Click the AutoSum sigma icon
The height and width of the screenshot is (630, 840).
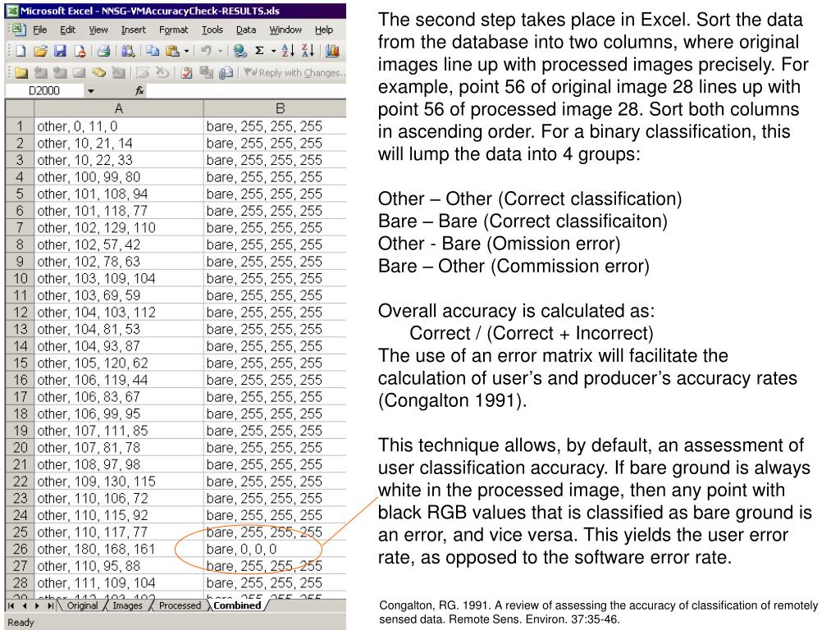pyautogui.click(x=259, y=51)
